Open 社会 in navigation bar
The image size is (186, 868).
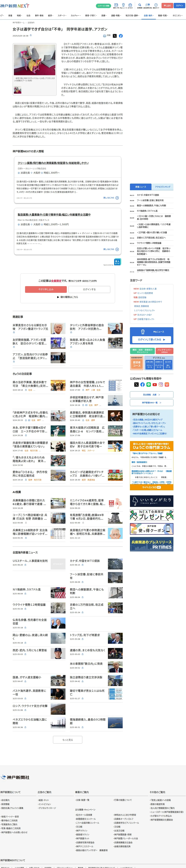point(28,15)
